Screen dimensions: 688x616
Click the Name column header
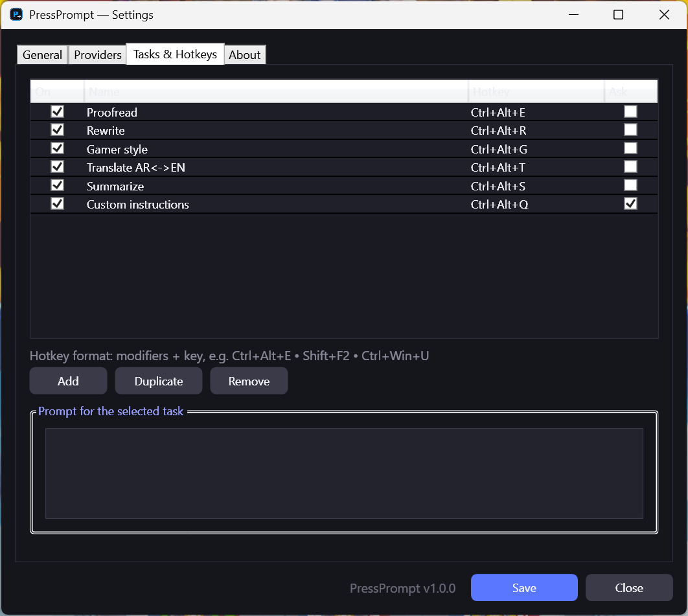pyautogui.click(x=276, y=91)
